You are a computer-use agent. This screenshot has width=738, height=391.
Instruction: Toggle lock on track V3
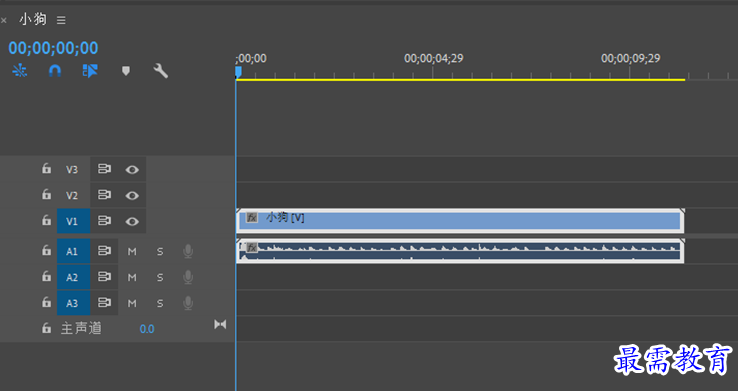[46, 168]
